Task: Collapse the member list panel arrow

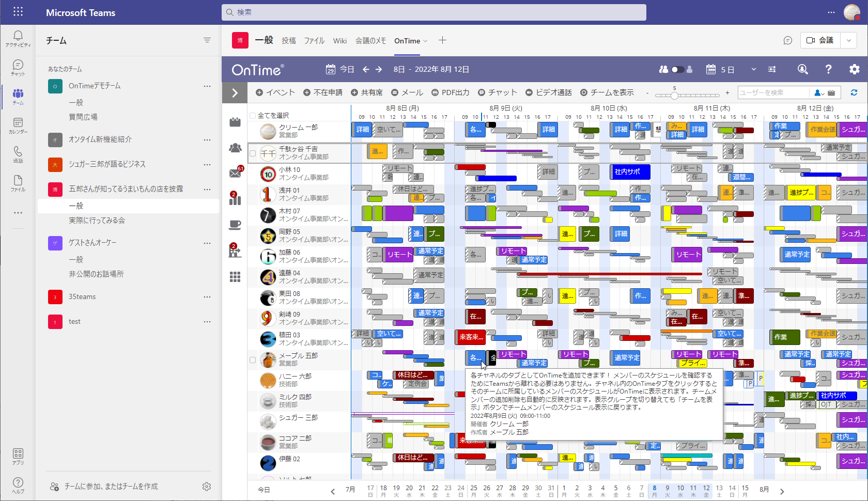Action: 235,92
